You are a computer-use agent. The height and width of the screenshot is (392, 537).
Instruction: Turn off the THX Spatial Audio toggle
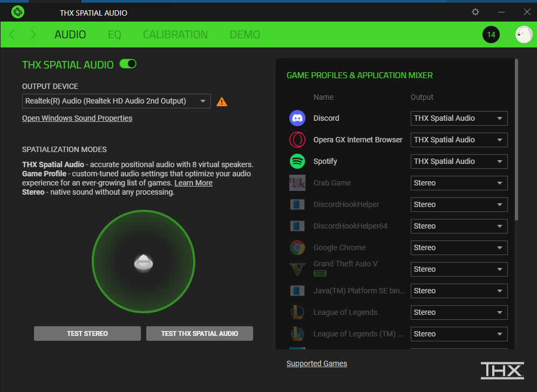point(128,64)
